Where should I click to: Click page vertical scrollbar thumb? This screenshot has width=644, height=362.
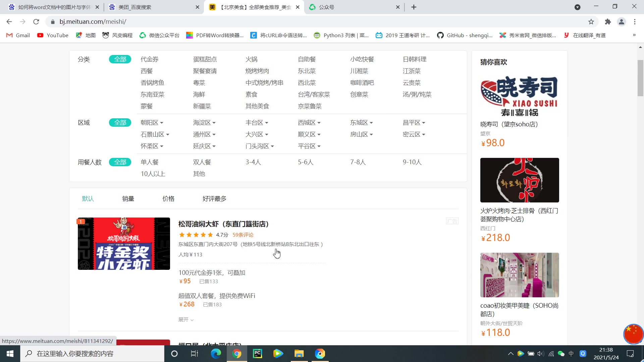tap(640, 78)
